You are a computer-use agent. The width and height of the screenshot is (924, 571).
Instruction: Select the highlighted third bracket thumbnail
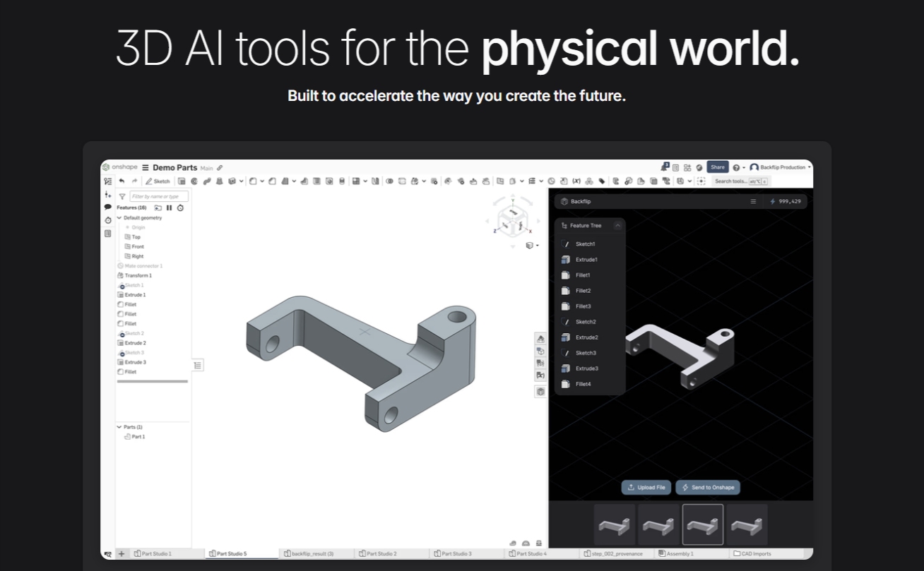click(703, 524)
